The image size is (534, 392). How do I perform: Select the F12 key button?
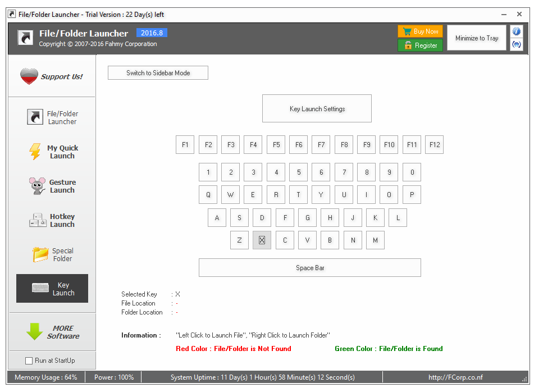click(435, 145)
